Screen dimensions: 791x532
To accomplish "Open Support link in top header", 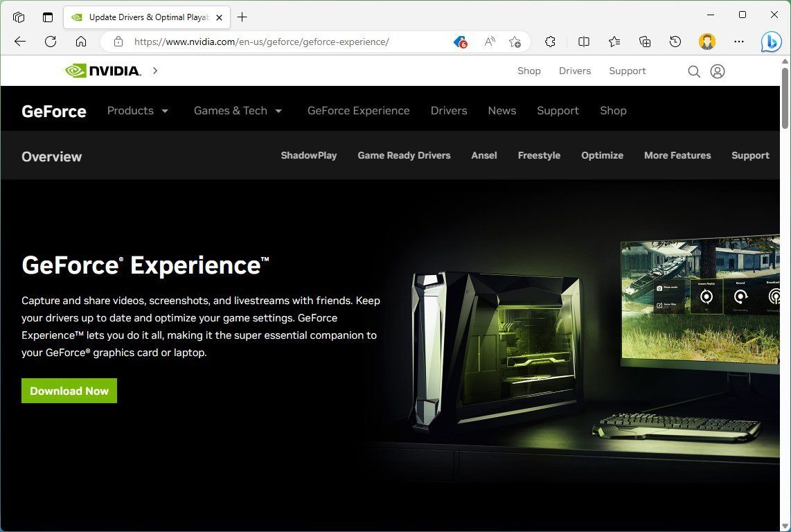I will click(627, 71).
